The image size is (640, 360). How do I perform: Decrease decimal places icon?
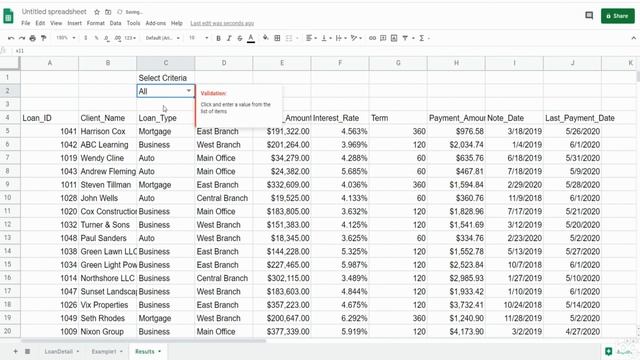(x=107, y=38)
